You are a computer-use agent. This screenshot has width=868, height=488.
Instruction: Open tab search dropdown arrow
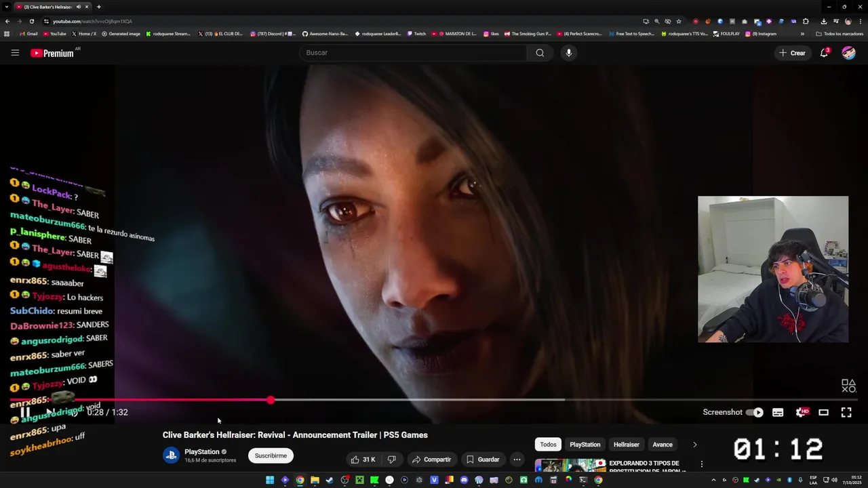click(x=7, y=7)
